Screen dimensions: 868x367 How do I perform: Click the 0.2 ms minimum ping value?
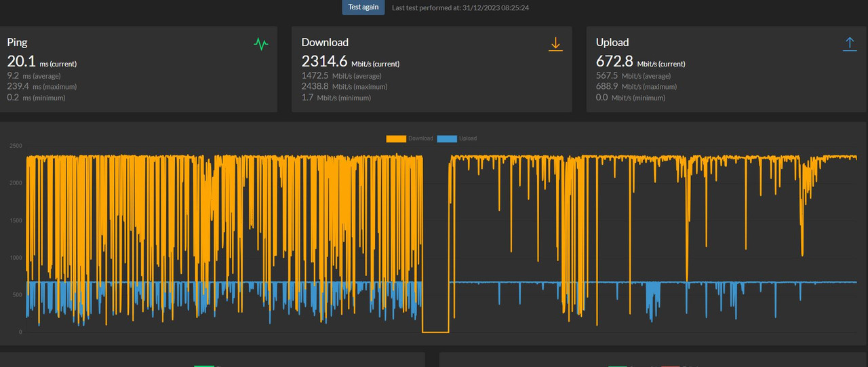[36, 98]
